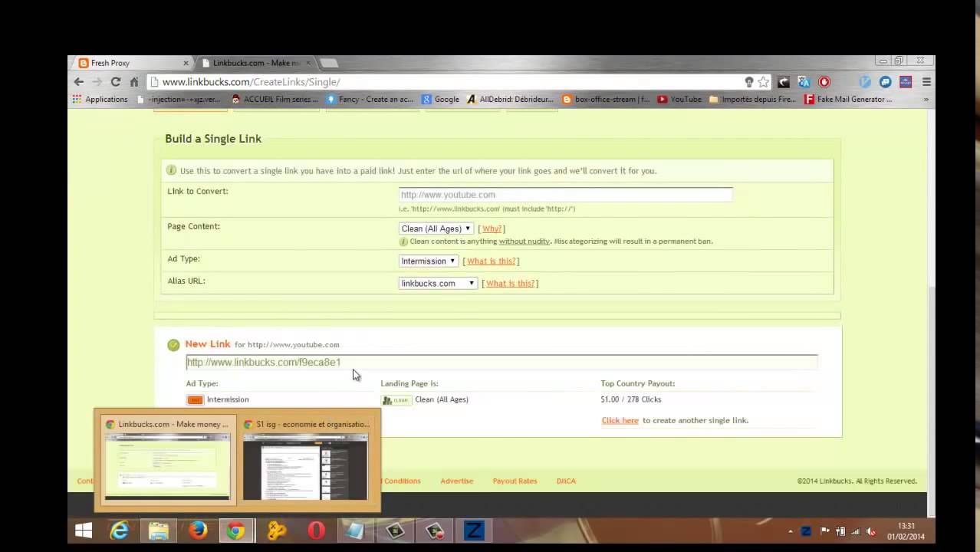Click the Why? link next to Page Content
Screen dimensions: 980x552
pyautogui.click(x=492, y=228)
